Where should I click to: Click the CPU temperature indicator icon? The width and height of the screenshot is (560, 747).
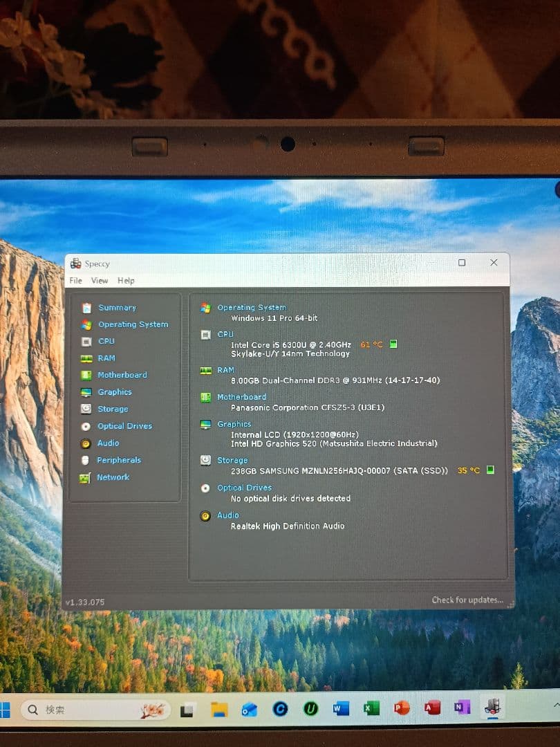[x=393, y=344]
